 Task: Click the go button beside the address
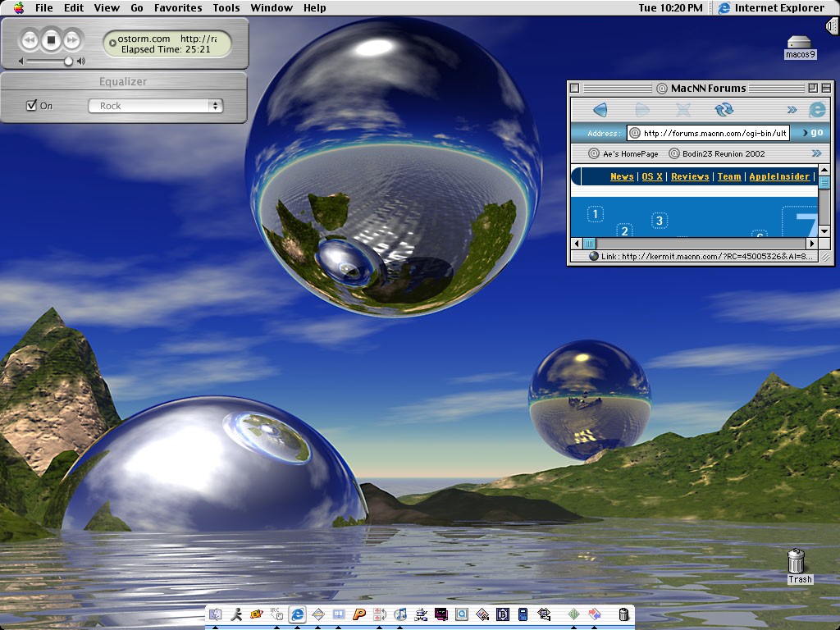click(816, 133)
